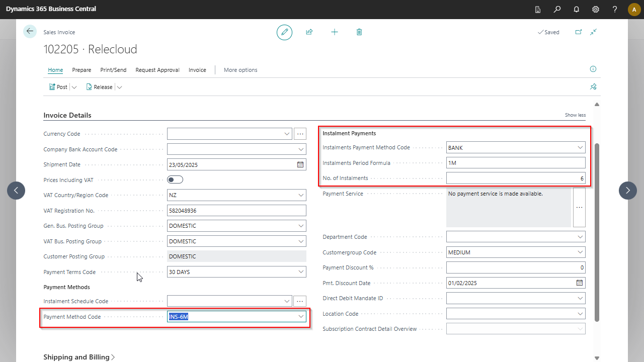Open Payment Terms Code dropdown
644x362 pixels.
coord(301,272)
